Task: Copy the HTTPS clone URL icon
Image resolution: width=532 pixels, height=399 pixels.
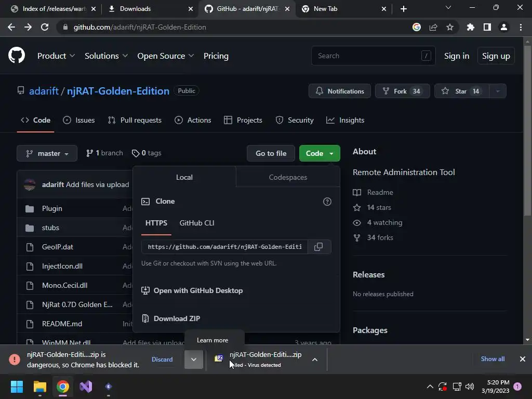Action: pyautogui.click(x=318, y=247)
